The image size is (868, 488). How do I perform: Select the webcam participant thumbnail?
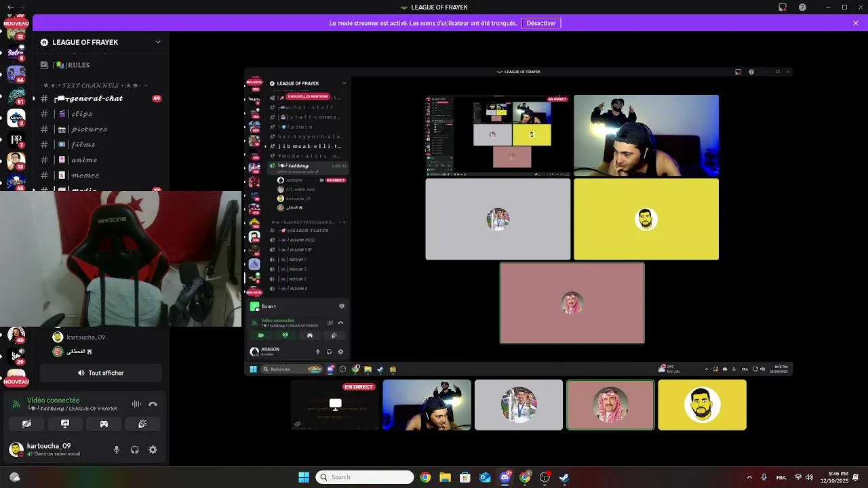point(427,405)
